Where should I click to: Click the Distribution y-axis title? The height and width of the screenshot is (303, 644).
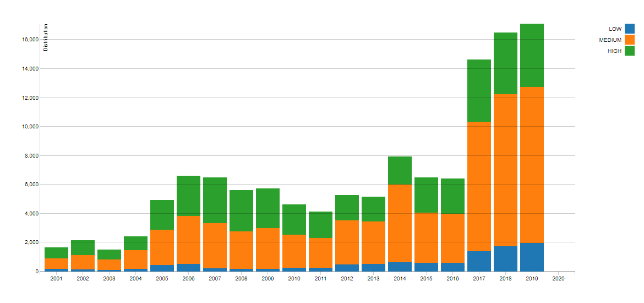pos(46,37)
